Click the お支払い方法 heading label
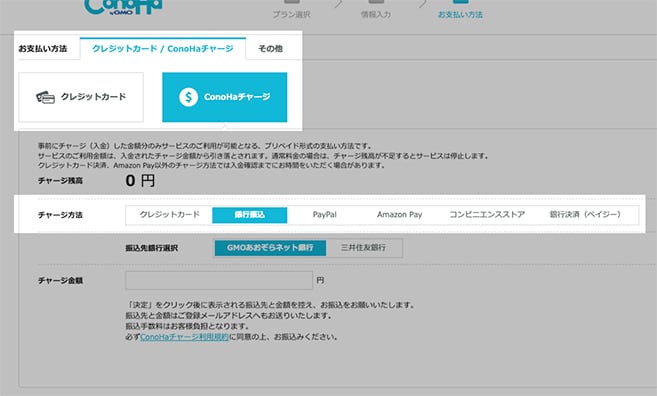The height and width of the screenshot is (396, 657). (x=43, y=49)
